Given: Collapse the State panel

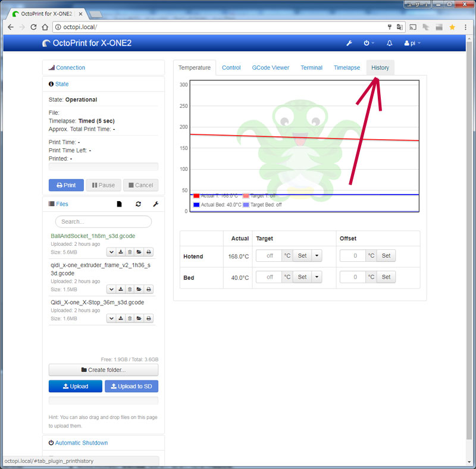Looking at the screenshot, I should (x=62, y=84).
